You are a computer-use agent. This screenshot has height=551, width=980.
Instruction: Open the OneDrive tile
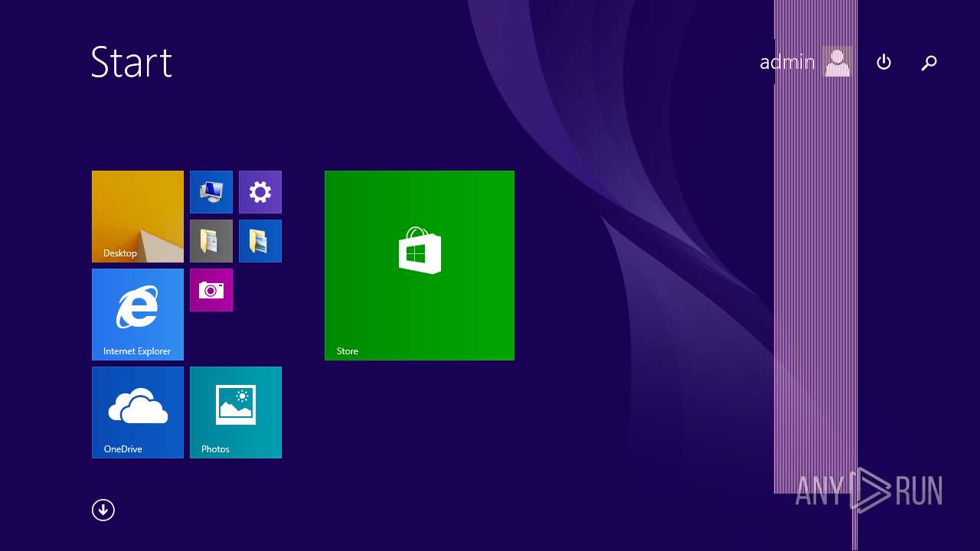[138, 412]
